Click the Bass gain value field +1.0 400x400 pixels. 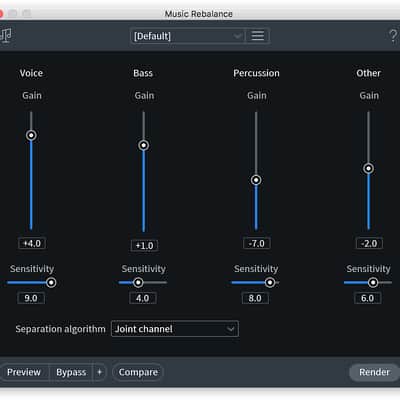(x=144, y=246)
